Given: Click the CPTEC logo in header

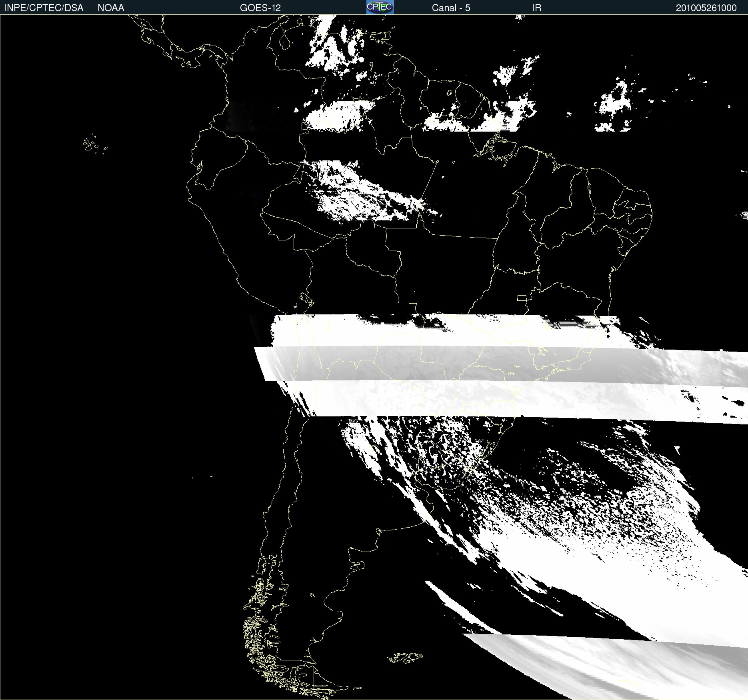Looking at the screenshot, I should pyautogui.click(x=380, y=7).
